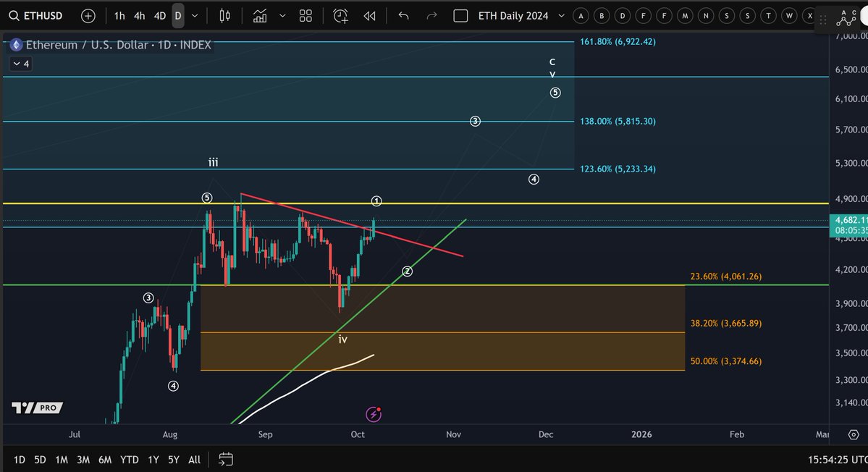Viewport: 868px width, 472px height.
Task: Grab the floating toolbar dotted handle
Action: (x=823, y=20)
